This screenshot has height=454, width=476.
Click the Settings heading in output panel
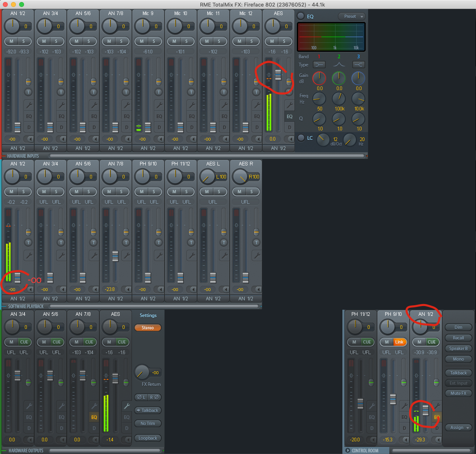coord(148,315)
